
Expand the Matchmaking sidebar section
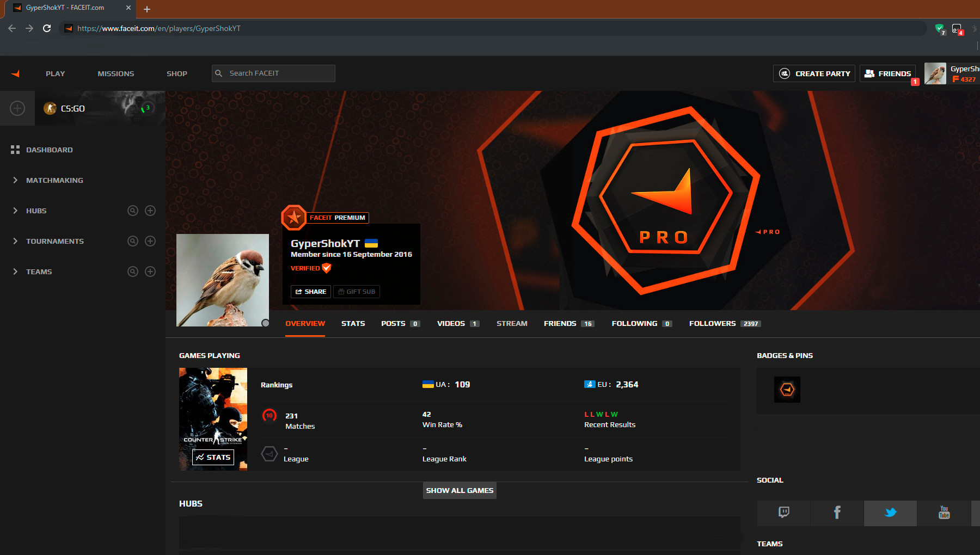tap(54, 180)
